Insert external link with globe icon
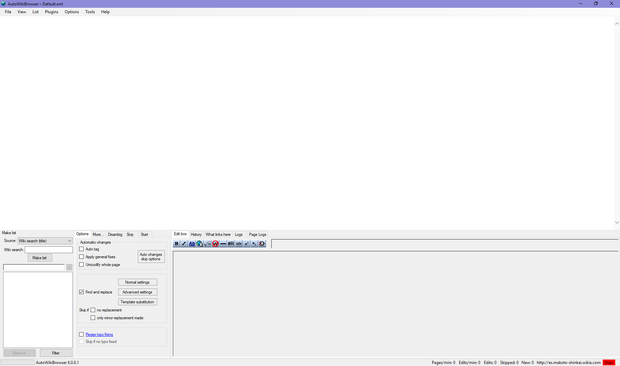 tap(200, 243)
